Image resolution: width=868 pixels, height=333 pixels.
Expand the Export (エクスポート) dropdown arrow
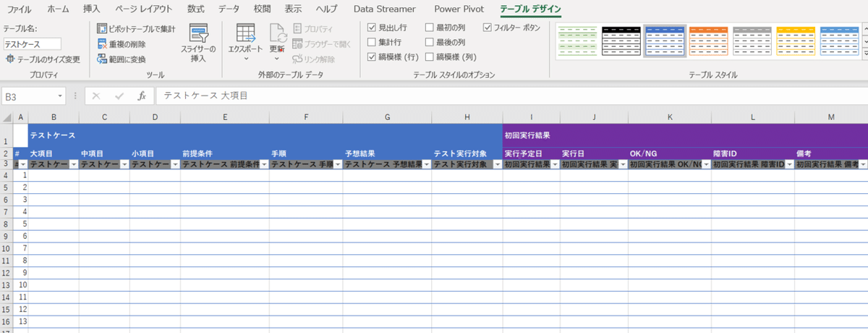click(x=246, y=59)
